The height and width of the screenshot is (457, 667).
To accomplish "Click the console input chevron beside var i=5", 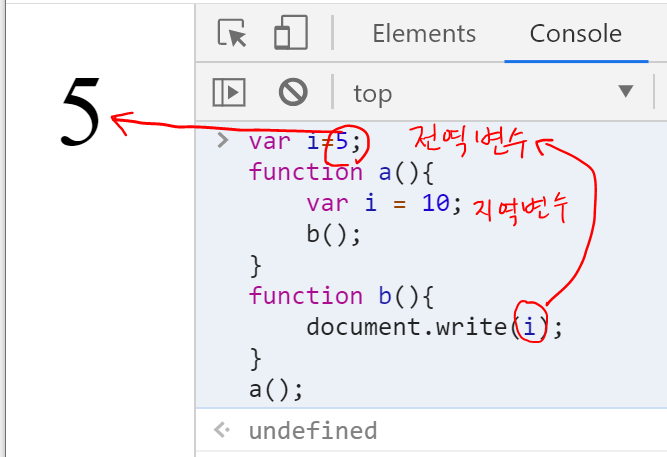I will click(223, 140).
